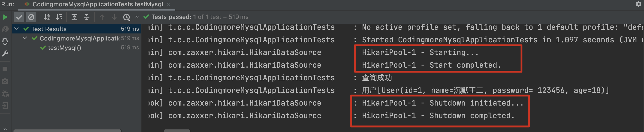Collapse the Test Results root node
This screenshot has height=132, width=644.
16,29
